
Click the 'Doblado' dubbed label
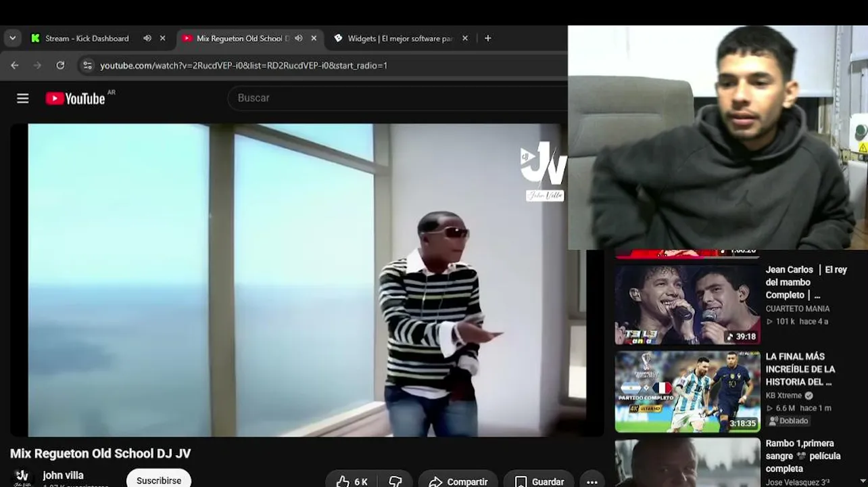(x=788, y=421)
